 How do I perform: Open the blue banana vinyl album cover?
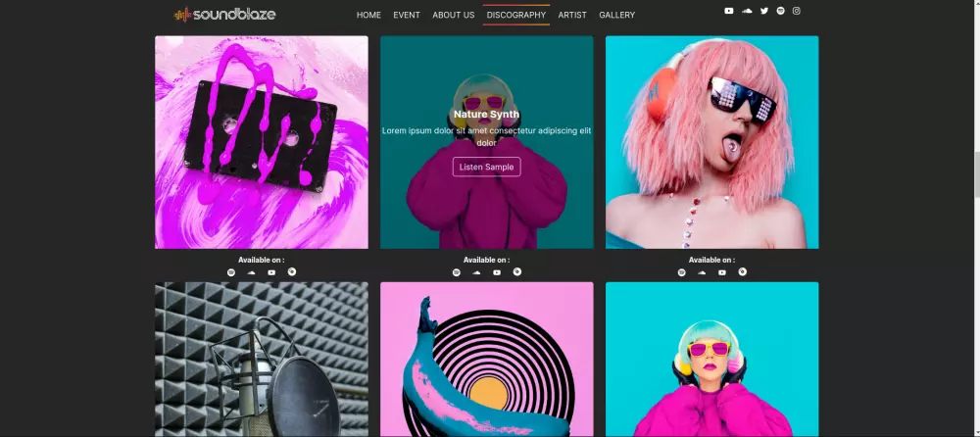click(487, 359)
